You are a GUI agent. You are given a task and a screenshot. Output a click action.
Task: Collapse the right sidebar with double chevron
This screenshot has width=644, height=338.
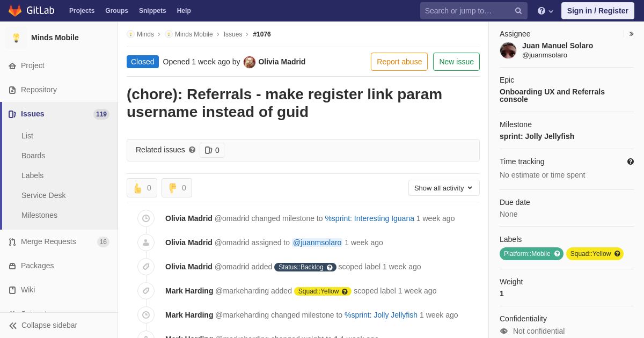631,34
